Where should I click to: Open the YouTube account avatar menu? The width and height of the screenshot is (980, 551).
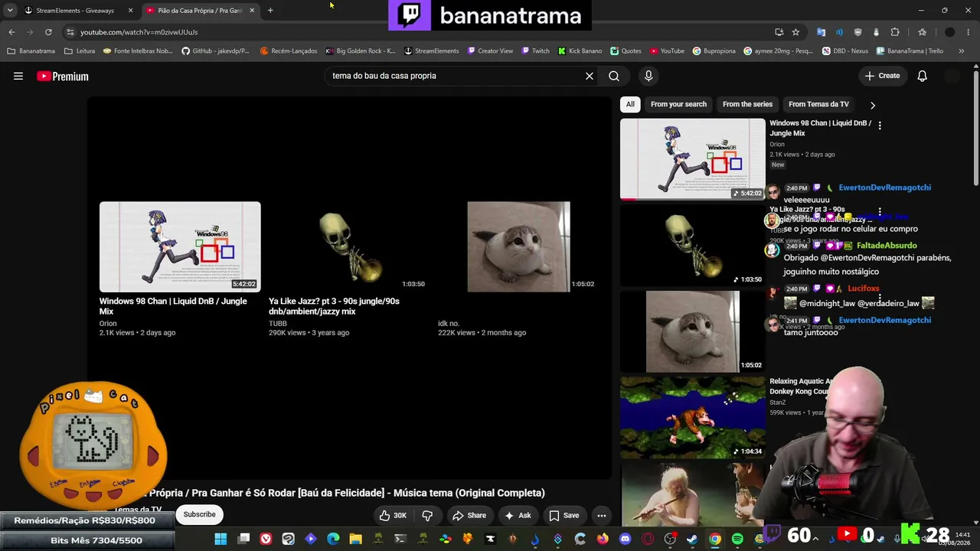tap(952, 76)
